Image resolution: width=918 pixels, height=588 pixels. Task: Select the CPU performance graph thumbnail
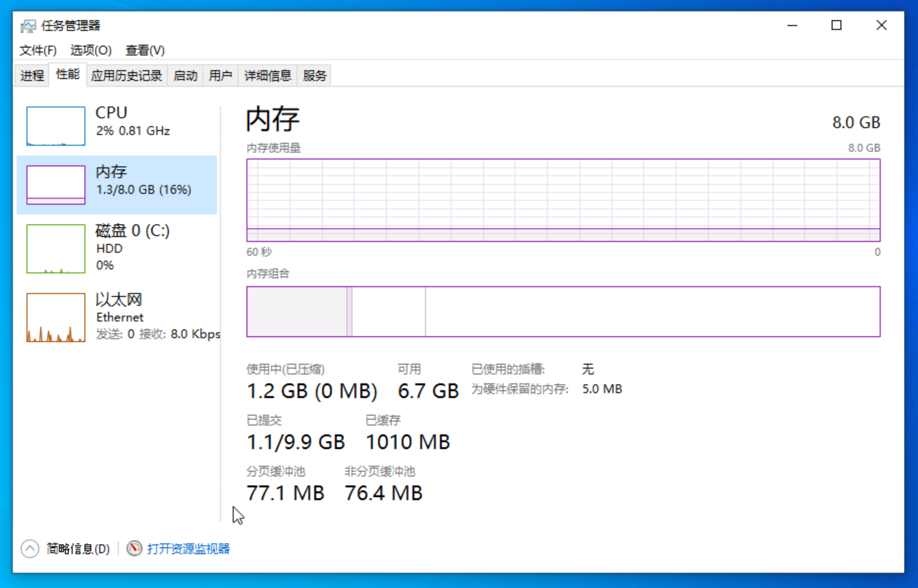[x=55, y=126]
